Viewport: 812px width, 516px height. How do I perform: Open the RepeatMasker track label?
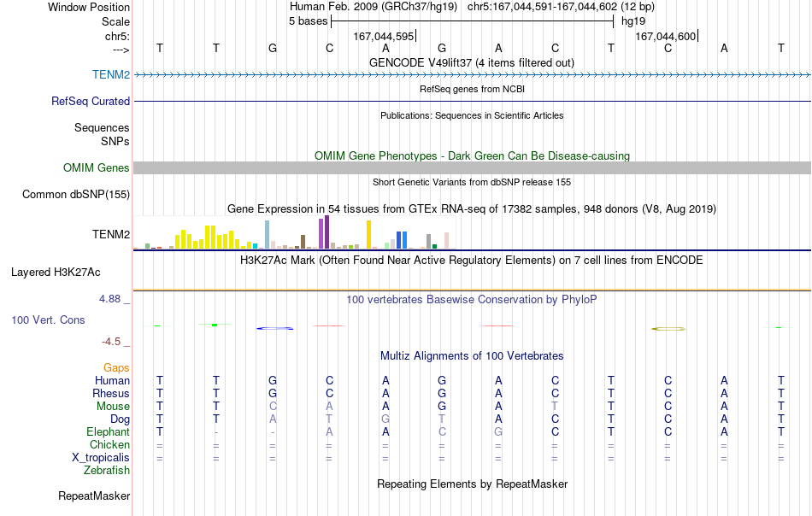coord(94,495)
